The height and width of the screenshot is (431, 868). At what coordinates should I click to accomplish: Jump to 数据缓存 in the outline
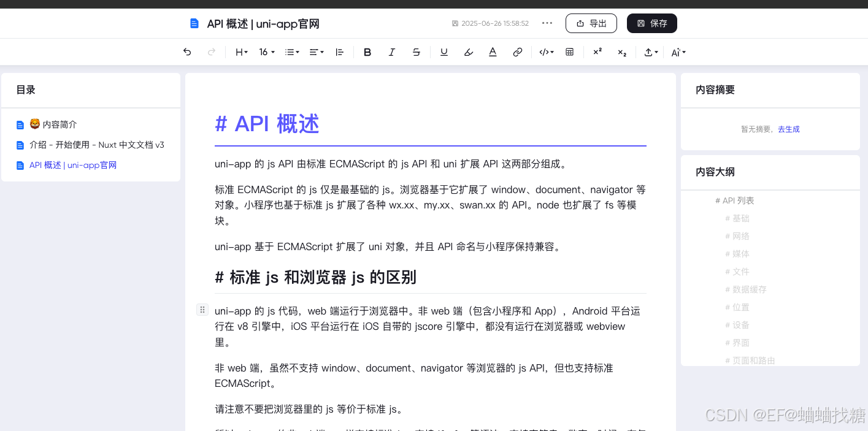[x=746, y=289]
